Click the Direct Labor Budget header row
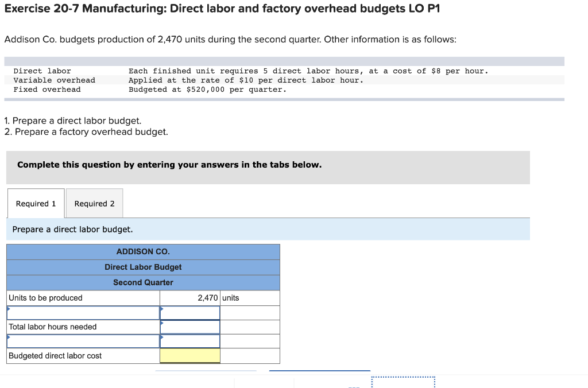The height and width of the screenshot is (388, 588). [143, 267]
